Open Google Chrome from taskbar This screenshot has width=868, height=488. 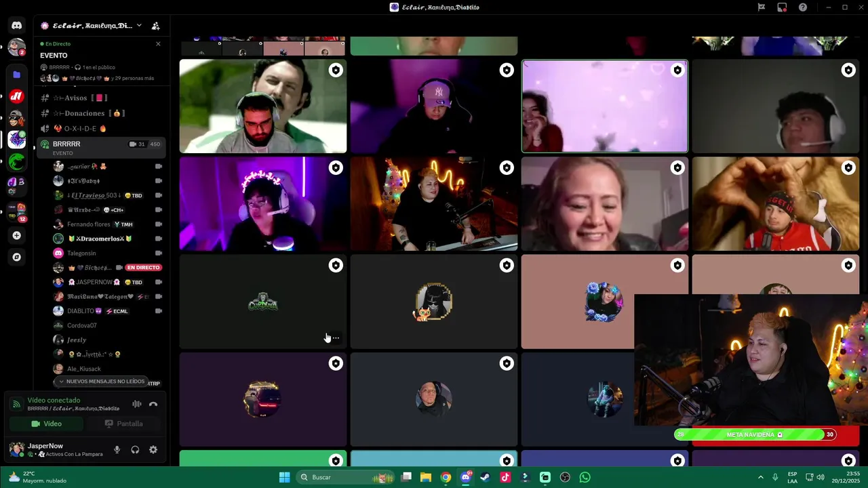click(x=446, y=477)
